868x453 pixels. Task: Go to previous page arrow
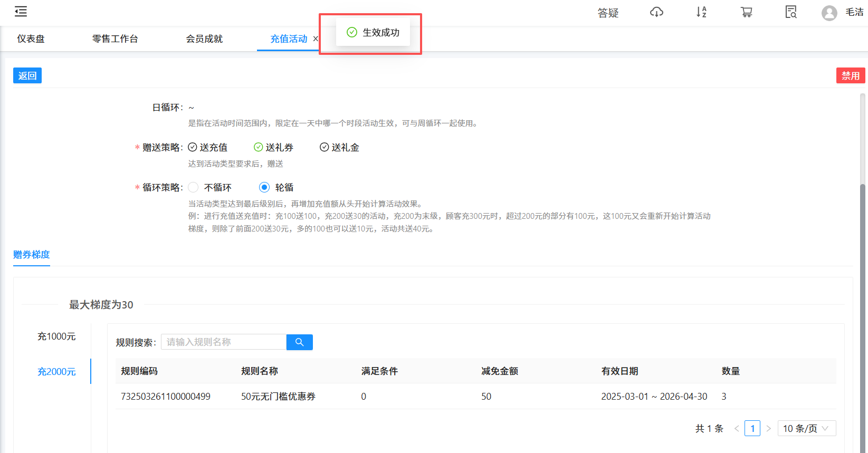click(737, 429)
